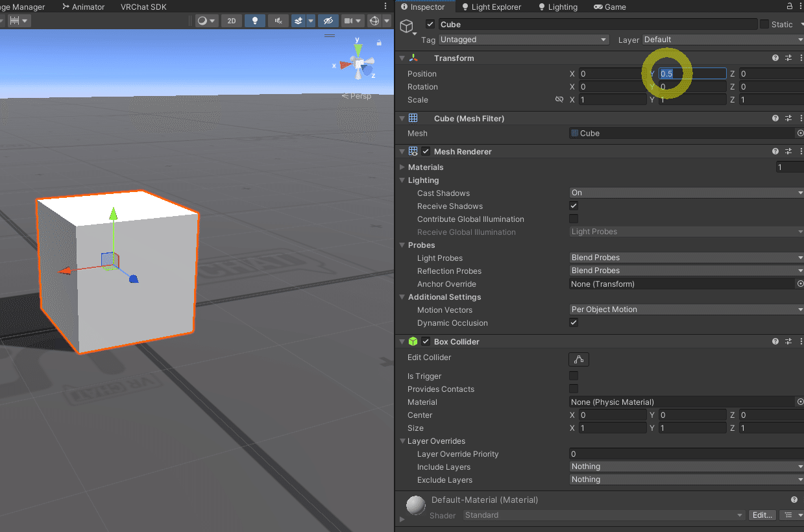The height and width of the screenshot is (532, 804).
Task: Click the Cube GameObject icon picker
Action: pos(407,27)
